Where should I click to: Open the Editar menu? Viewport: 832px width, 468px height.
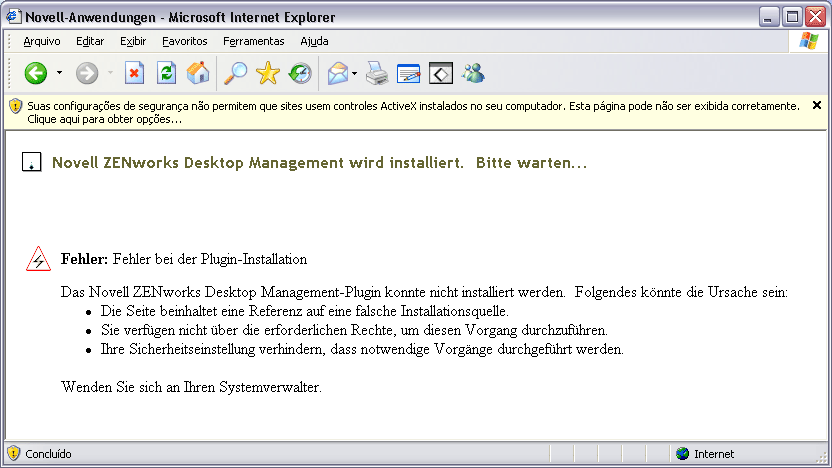coord(90,41)
